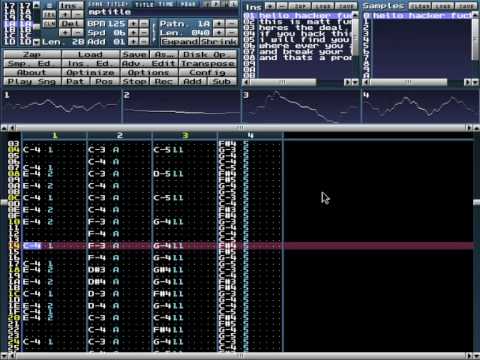Click Load in the Ins panel header
The height and width of the screenshot is (360, 480).
pyautogui.click(x=322, y=6)
